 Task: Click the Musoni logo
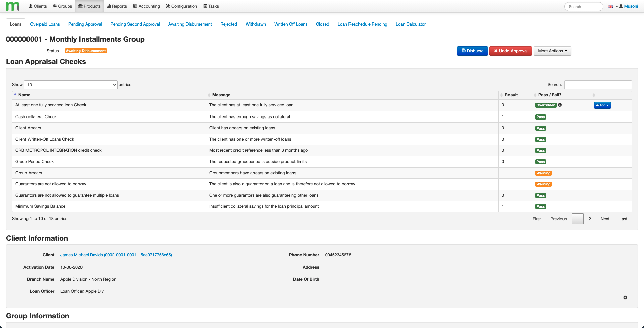pyautogui.click(x=12, y=6)
